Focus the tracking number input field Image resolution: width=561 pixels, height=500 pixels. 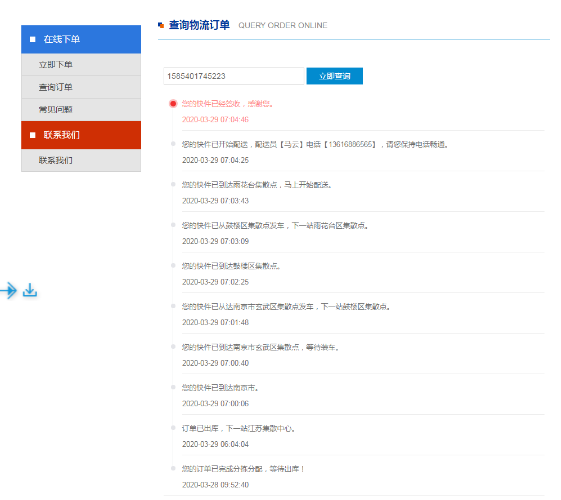tap(234, 76)
